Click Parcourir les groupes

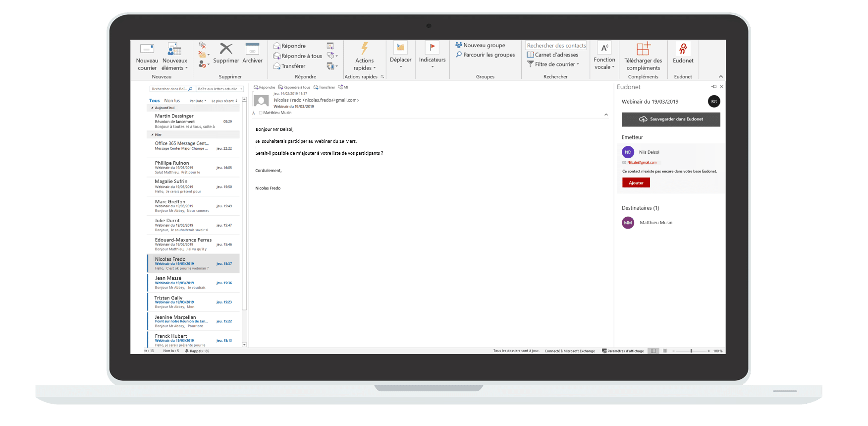pos(485,55)
